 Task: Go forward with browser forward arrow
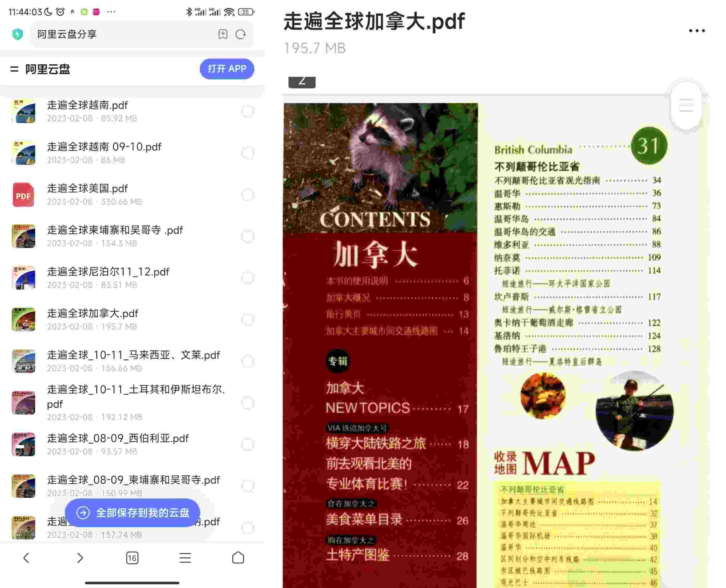80,557
